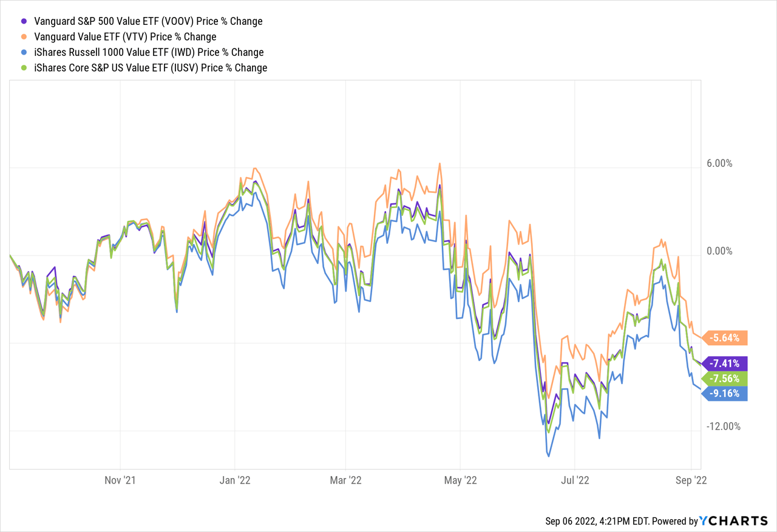Click the May '22 x-axis label
777x532 pixels.
461,480
